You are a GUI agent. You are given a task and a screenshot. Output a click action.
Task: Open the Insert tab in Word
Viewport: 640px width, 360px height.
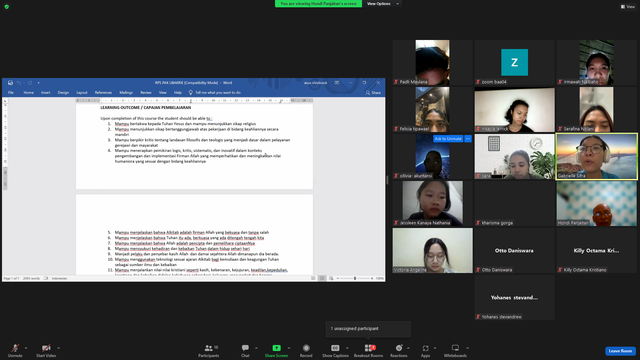pos(46,93)
